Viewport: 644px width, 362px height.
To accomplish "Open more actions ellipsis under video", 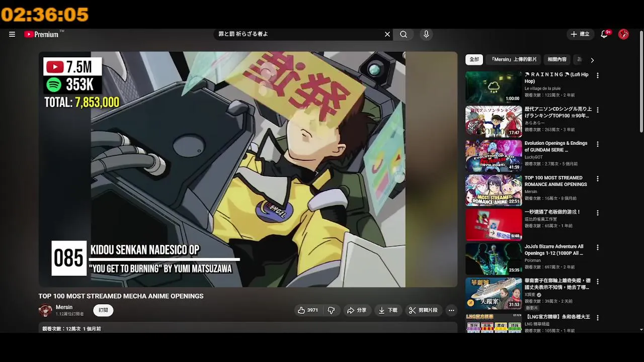I will 451,310.
